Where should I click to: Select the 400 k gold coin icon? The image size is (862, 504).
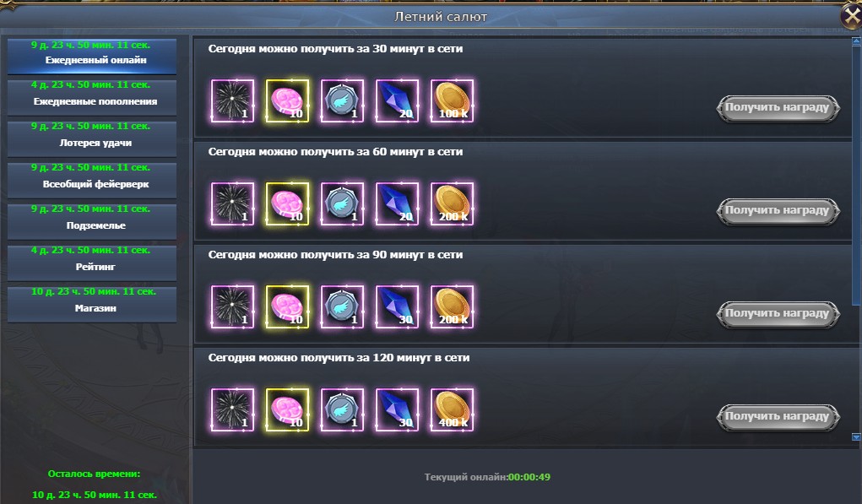[452, 410]
